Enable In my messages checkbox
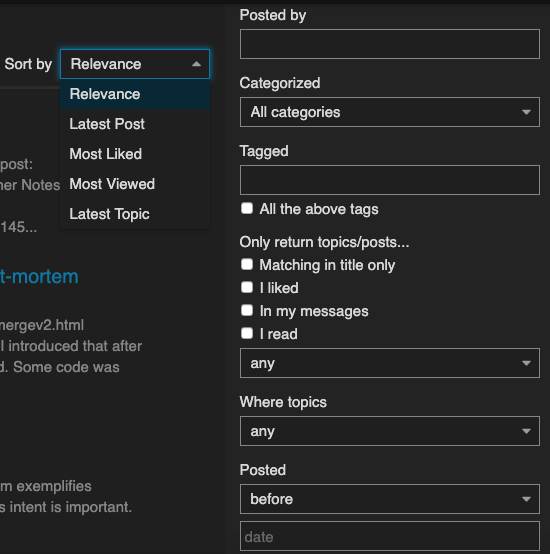Screen dimensions: 550x554 click(247, 311)
